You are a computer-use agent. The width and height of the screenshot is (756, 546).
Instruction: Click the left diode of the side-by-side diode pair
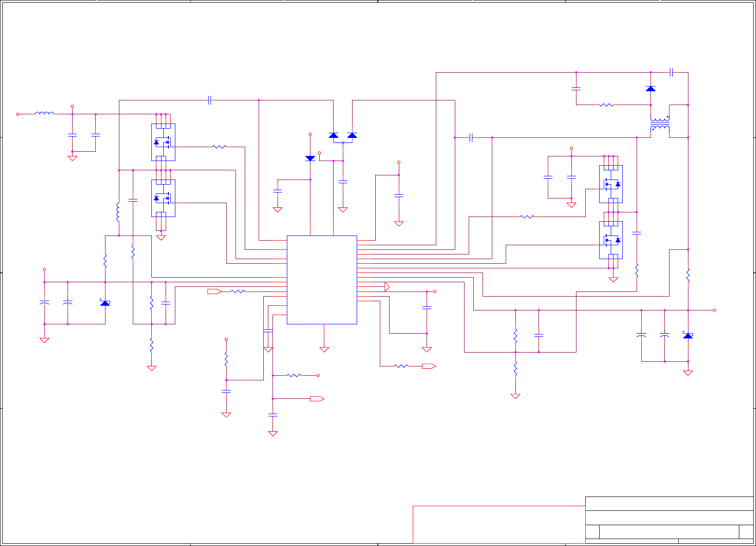pyautogui.click(x=334, y=135)
